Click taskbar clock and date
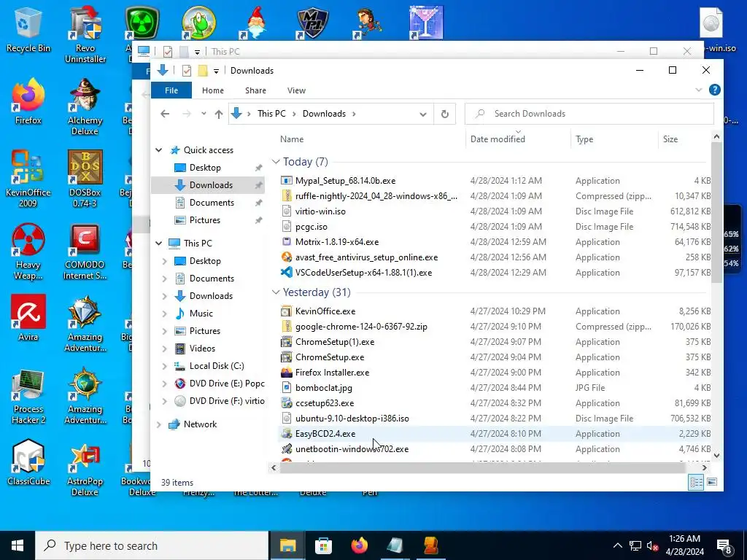The width and height of the screenshot is (747, 560). tap(684, 545)
